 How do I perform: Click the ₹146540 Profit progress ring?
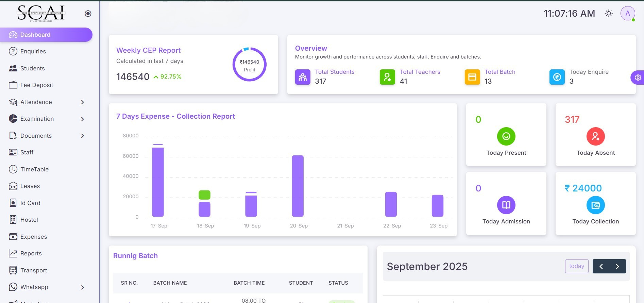point(250,64)
